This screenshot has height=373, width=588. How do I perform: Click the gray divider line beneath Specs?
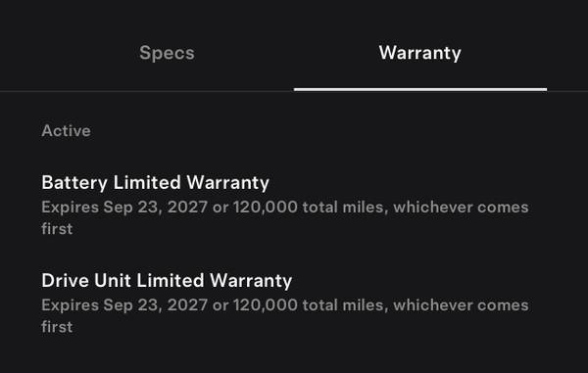point(147,91)
